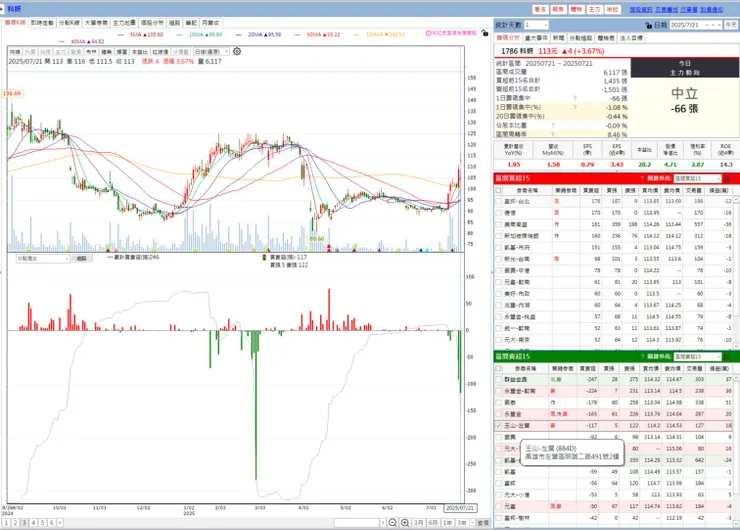Image resolution: width=740 pixels, height=530 pixels.
Task: Toggle the 均線 chart overlay button
Action: click(15, 51)
